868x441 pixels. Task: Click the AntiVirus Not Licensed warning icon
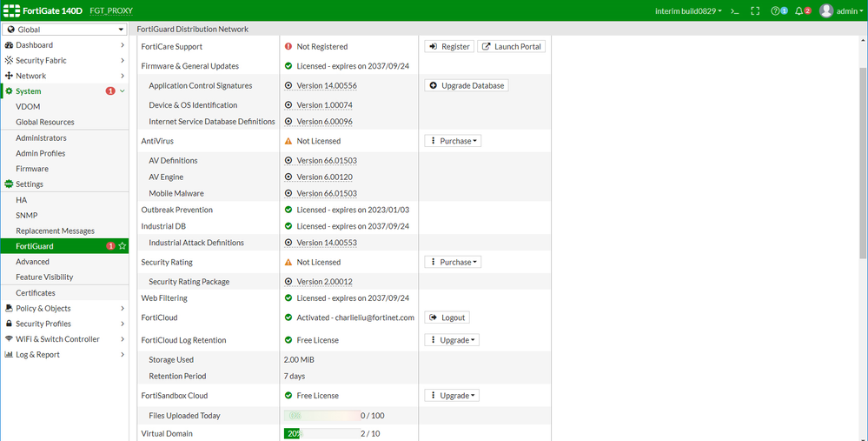tap(288, 141)
